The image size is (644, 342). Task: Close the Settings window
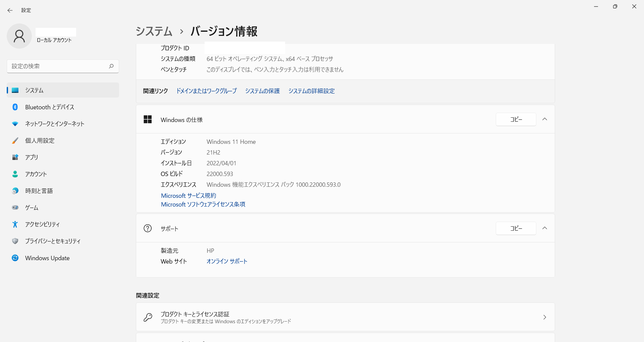coord(634,6)
